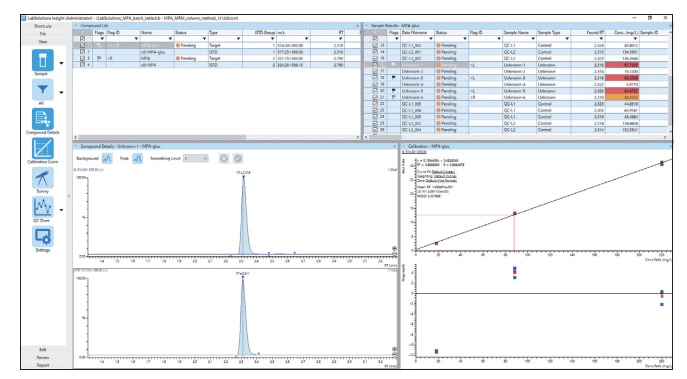
Task: Select the d3-MPA compound name cell
Action: pos(157,65)
